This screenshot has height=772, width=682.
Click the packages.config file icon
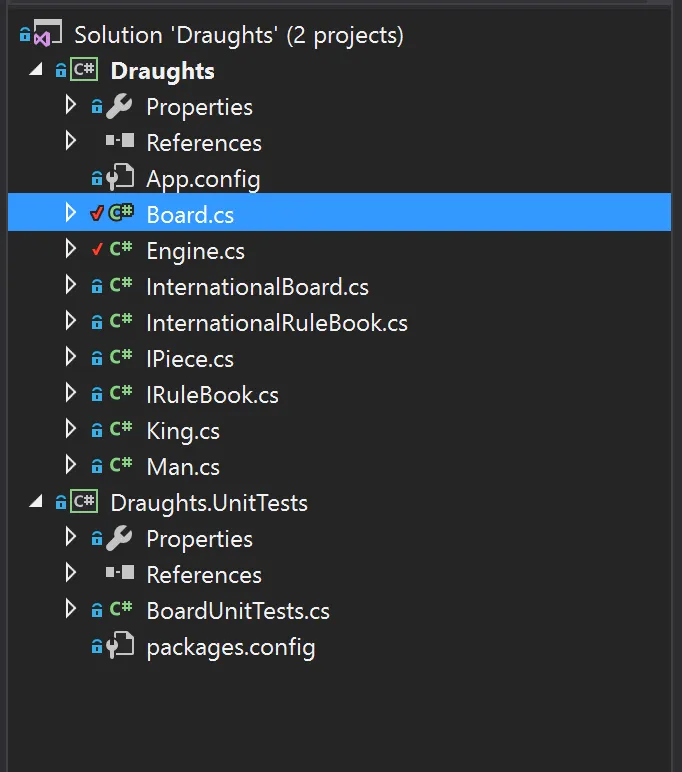(x=120, y=647)
